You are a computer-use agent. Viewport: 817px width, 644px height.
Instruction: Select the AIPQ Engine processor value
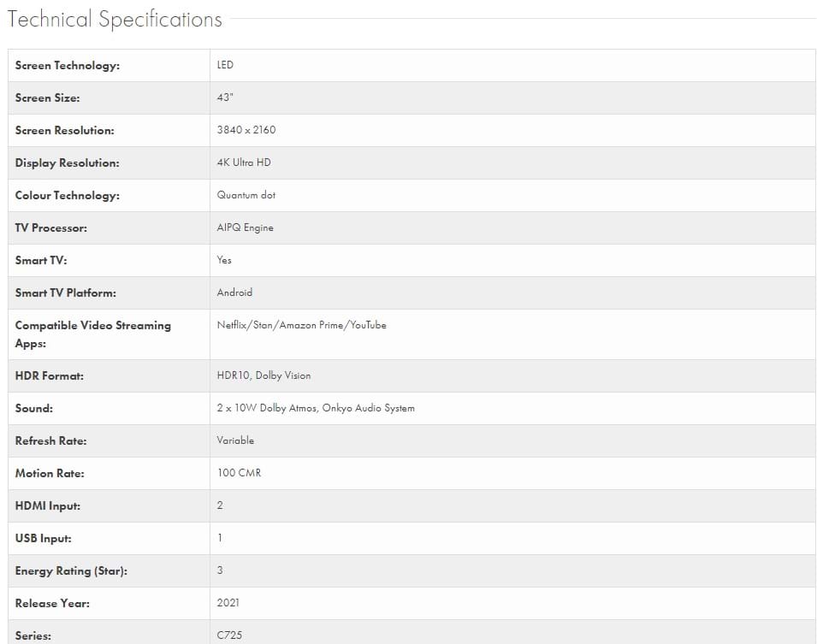click(245, 227)
